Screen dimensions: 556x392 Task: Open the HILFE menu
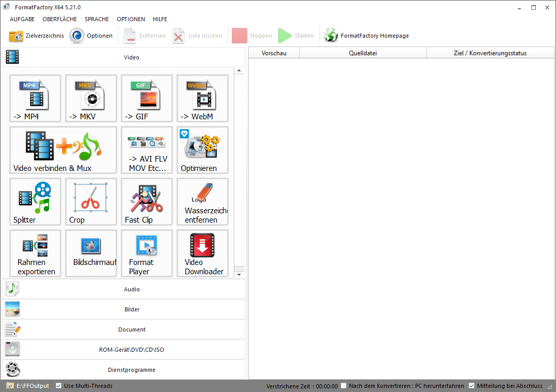(x=160, y=19)
